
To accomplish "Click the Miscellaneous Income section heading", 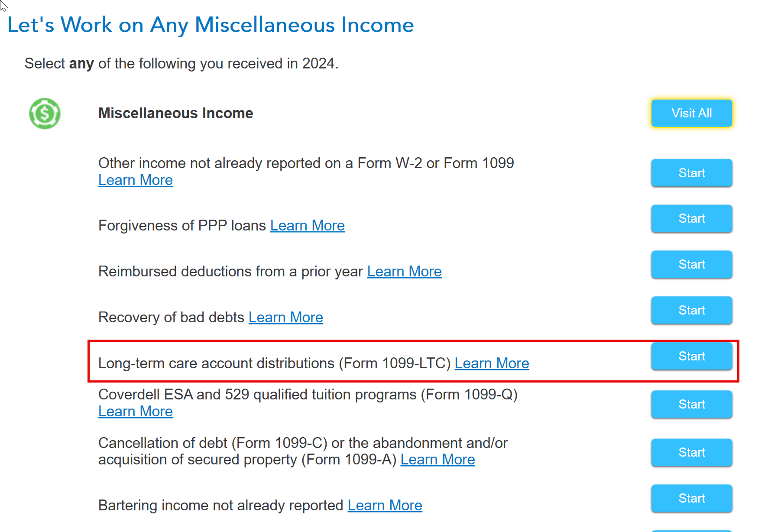I will pyautogui.click(x=175, y=113).
